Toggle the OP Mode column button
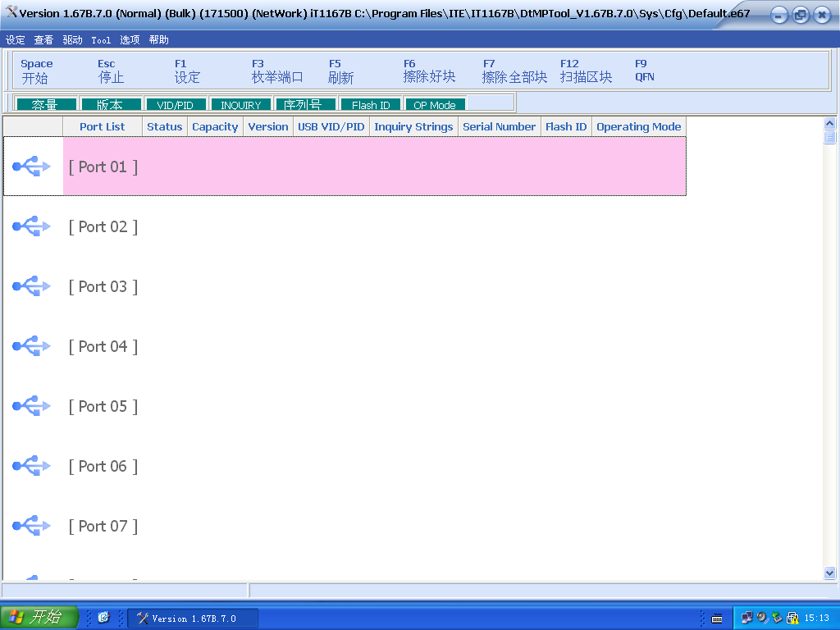Screen dimensions: 840x630 click(435, 105)
